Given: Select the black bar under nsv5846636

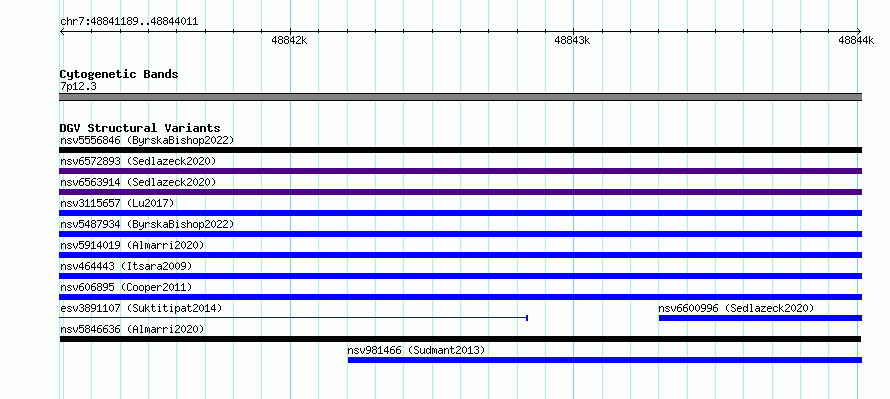Looking at the screenshot, I should 460,339.
